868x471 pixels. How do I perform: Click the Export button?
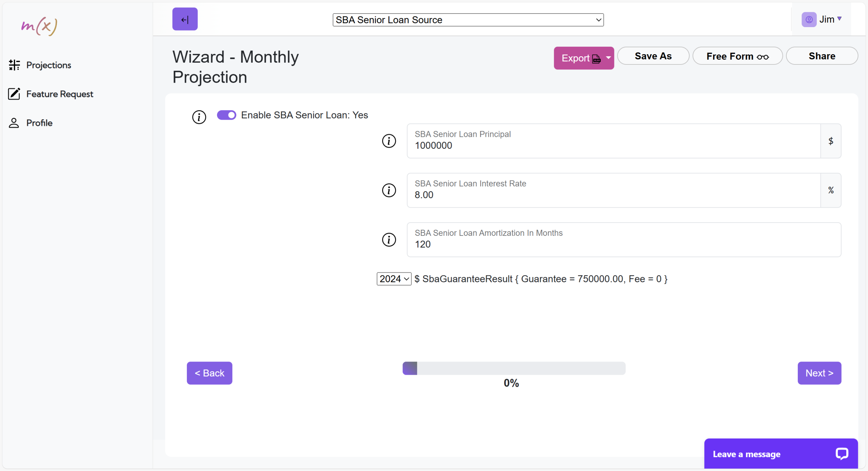584,58
